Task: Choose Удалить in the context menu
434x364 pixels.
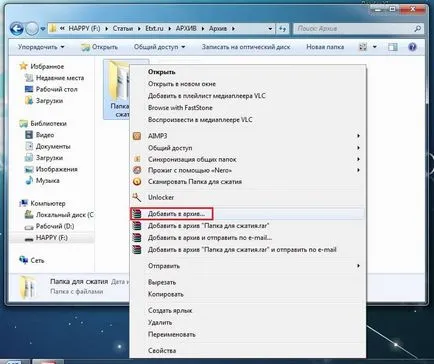Action: 248,322
